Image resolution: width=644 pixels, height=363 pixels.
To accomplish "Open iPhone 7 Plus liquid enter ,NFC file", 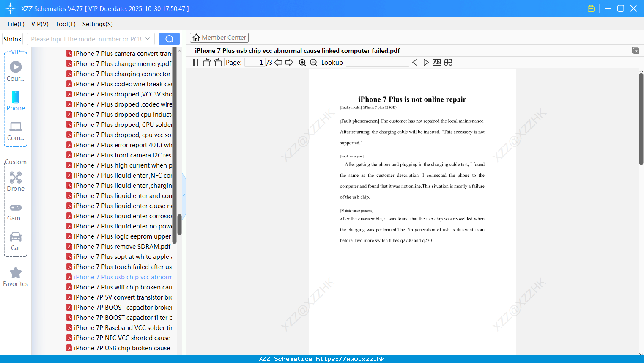I will pos(119,175).
